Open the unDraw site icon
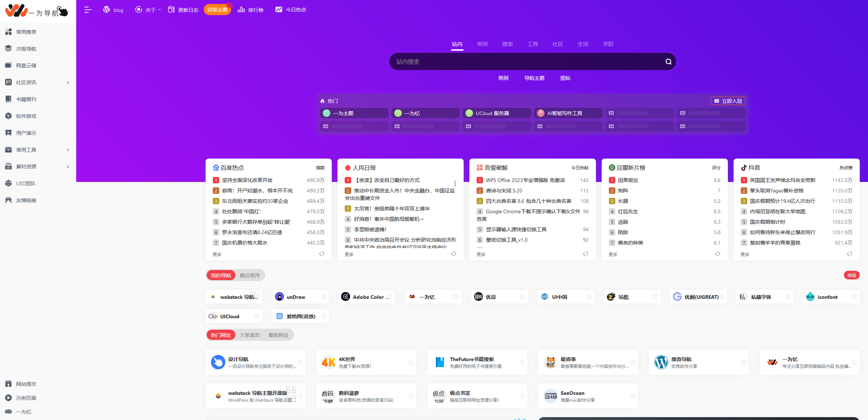Screen dimensions: 868x420 click(x=279, y=297)
